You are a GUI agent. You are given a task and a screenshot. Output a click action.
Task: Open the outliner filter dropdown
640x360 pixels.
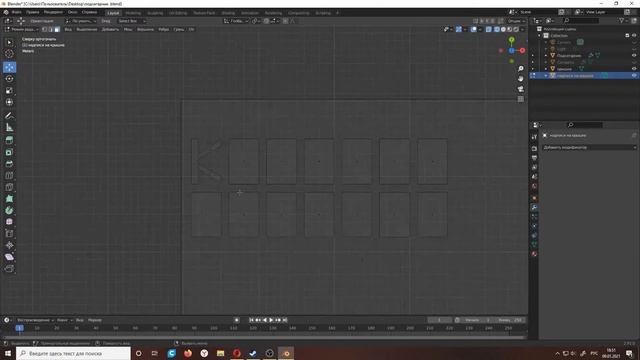623,20
